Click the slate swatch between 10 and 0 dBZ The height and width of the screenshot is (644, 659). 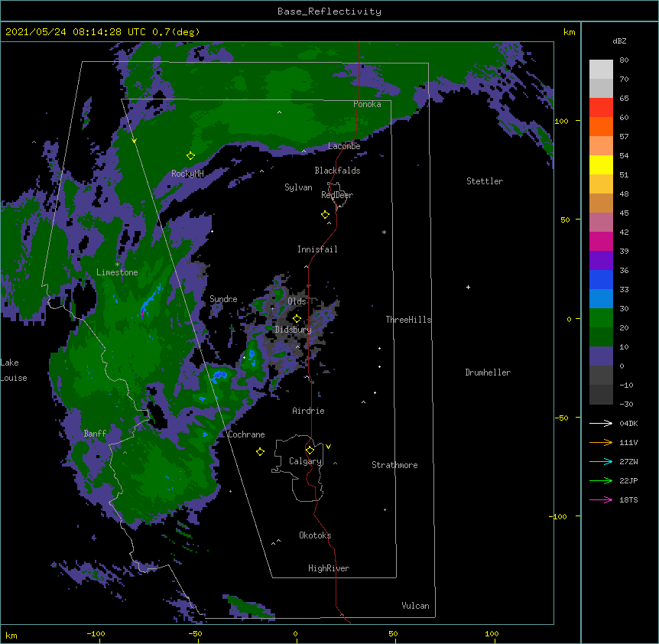pos(601,356)
